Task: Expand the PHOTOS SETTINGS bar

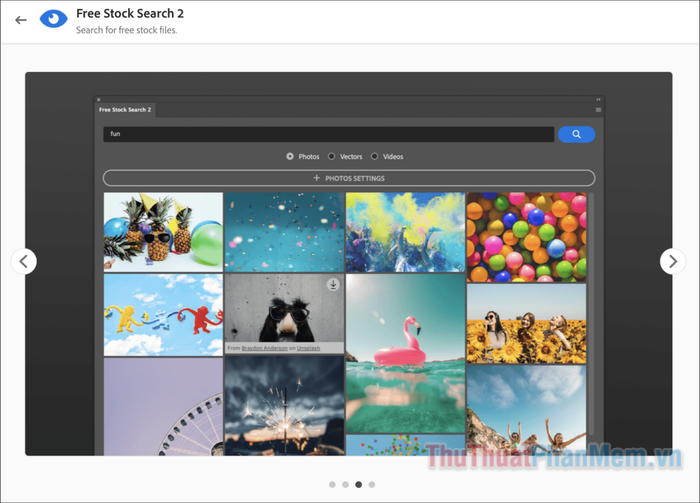Action: tap(349, 178)
